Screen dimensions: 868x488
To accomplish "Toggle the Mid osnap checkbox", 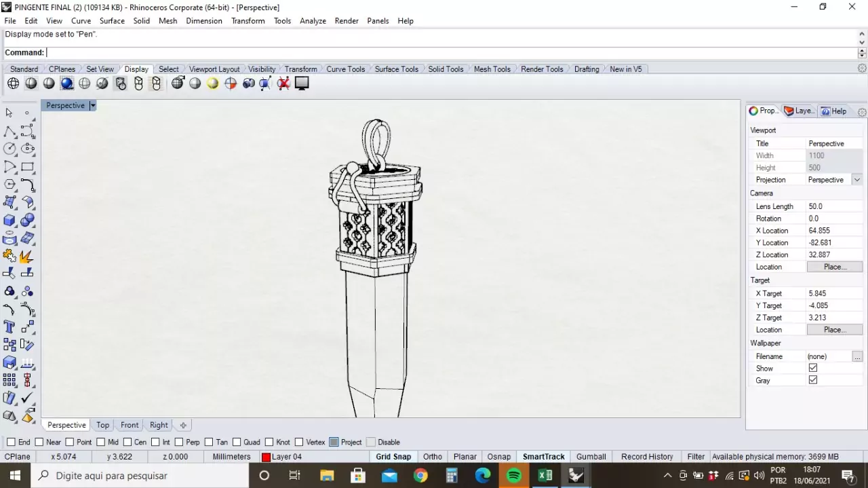I will coord(99,443).
